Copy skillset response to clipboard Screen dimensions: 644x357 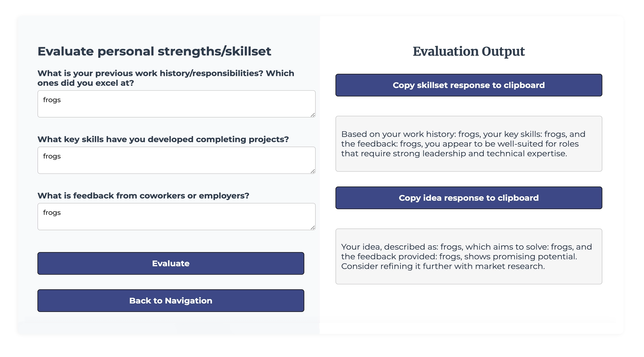pos(469,85)
